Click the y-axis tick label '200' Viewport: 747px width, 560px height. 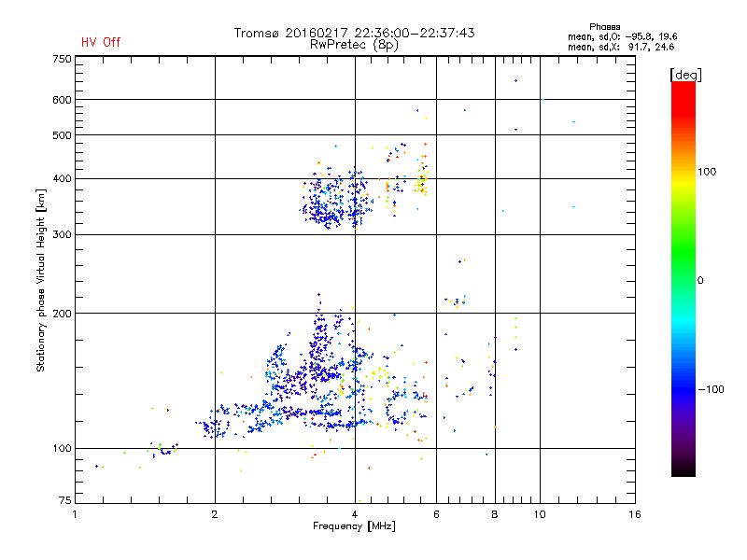click(62, 314)
